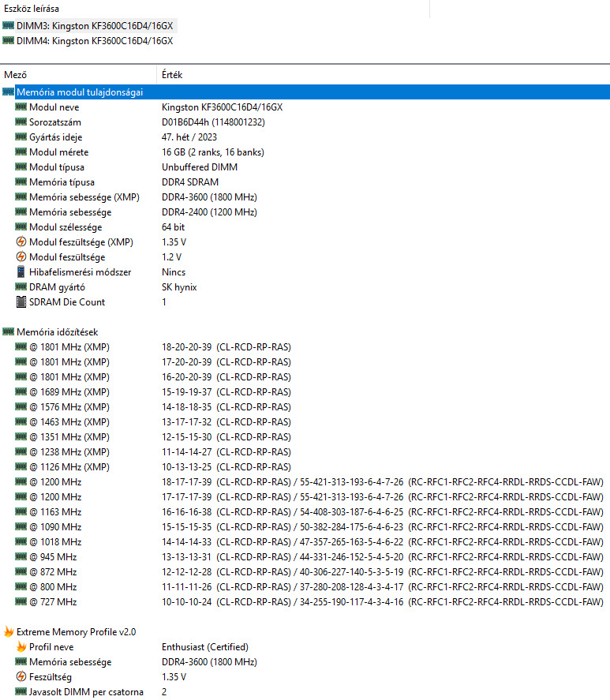The width and height of the screenshot is (610, 700).
Task: Select serial value D01B6D44h (1148001232)
Action: point(213,122)
